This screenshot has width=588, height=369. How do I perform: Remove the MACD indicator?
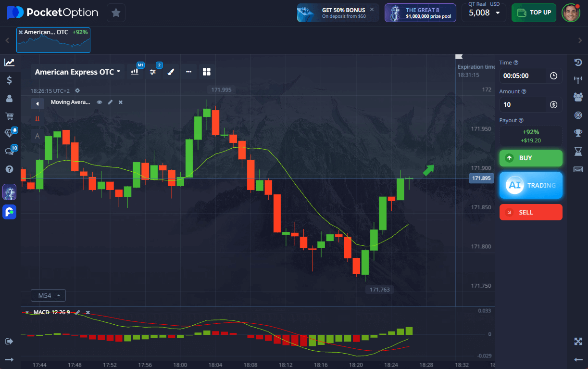[x=88, y=312]
